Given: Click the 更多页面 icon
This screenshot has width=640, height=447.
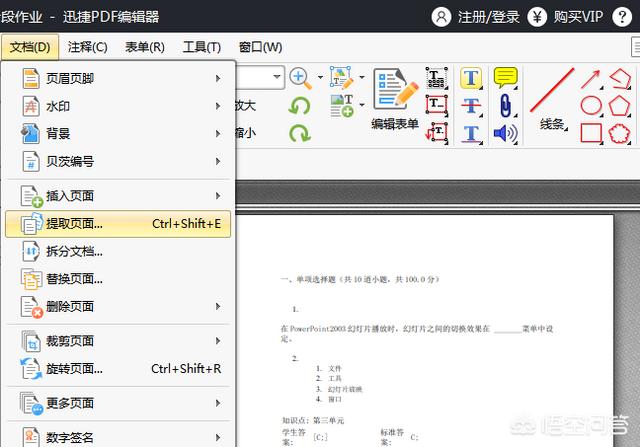Looking at the screenshot, I should [31, 403].
